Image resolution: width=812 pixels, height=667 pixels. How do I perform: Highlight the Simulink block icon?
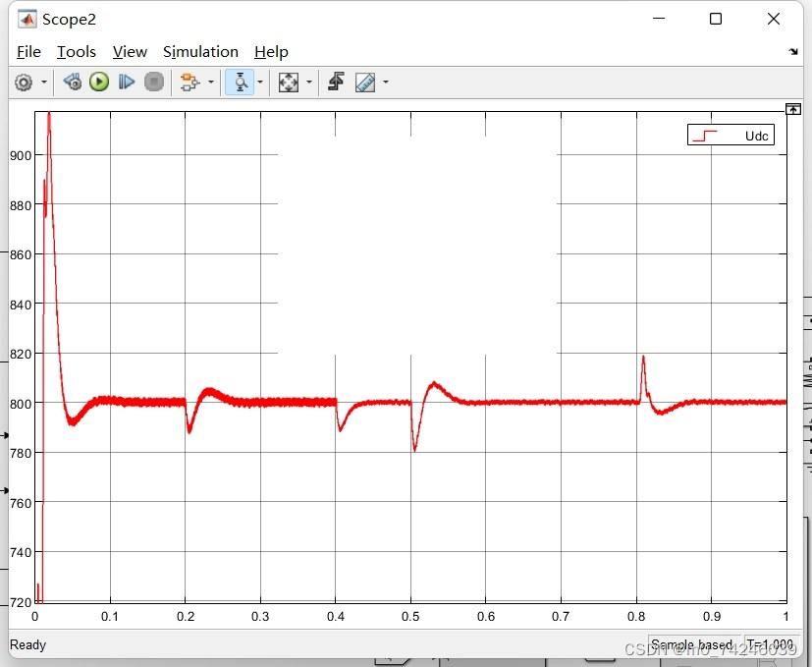click(x=192, y=83)
